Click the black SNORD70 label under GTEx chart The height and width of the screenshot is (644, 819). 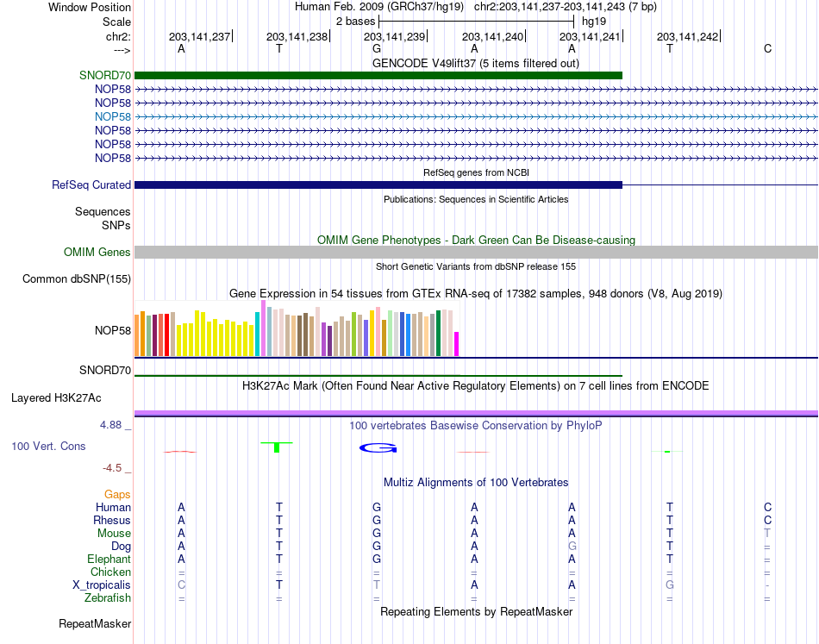(x=105, y=370)
